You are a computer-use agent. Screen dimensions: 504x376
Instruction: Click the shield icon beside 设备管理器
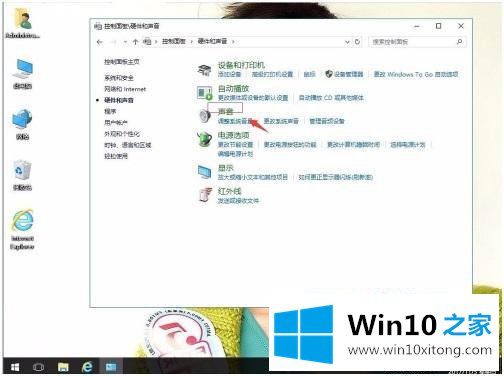329,74
